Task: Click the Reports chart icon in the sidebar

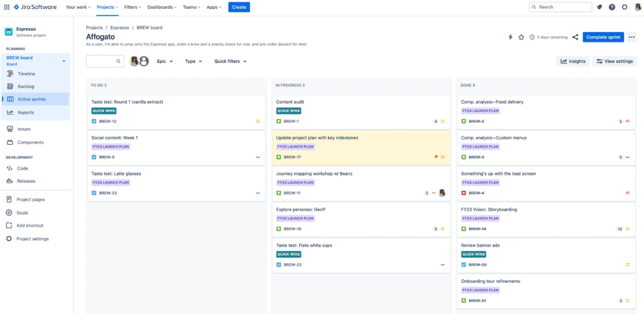Action: [x=10, y=112]
